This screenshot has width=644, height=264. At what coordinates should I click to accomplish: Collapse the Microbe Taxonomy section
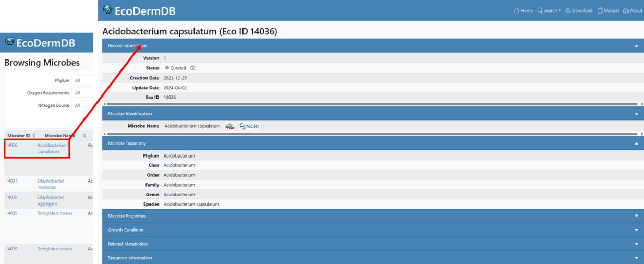click(x=636, y=143)
